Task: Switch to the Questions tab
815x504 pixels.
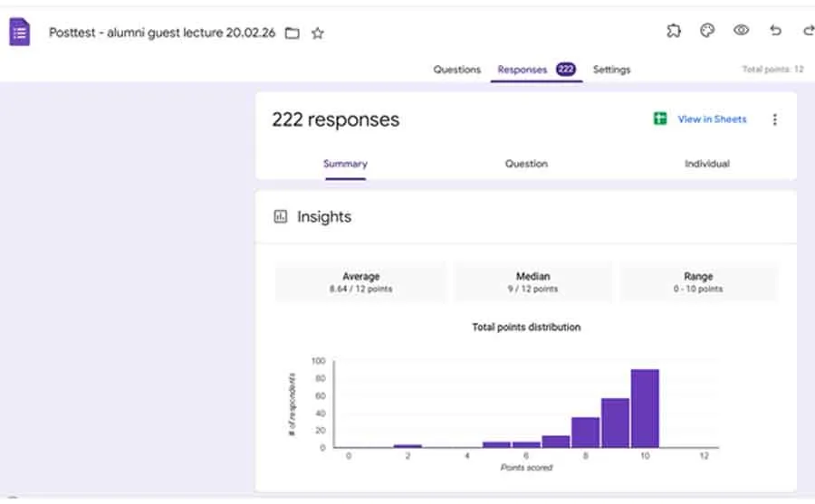Action: point(456,70)
